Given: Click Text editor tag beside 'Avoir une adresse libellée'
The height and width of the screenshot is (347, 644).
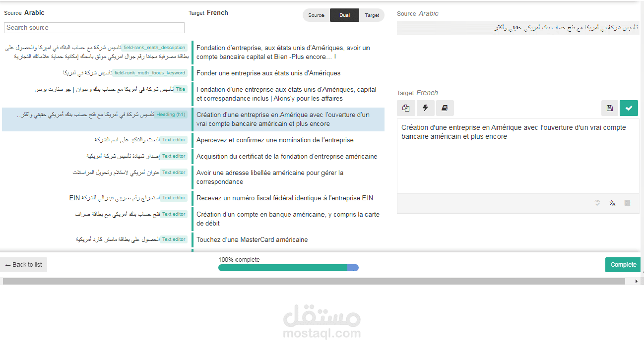Looking at the screenshot, I should (x=174, y=173).
